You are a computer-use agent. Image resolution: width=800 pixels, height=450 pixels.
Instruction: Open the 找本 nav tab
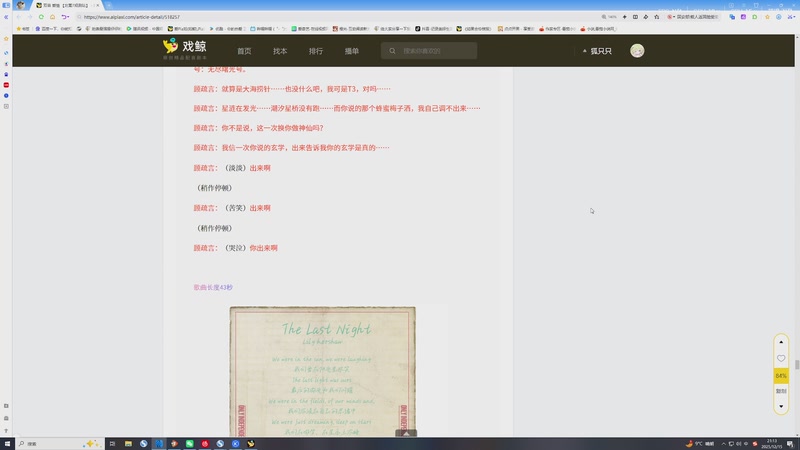(280, 51)
